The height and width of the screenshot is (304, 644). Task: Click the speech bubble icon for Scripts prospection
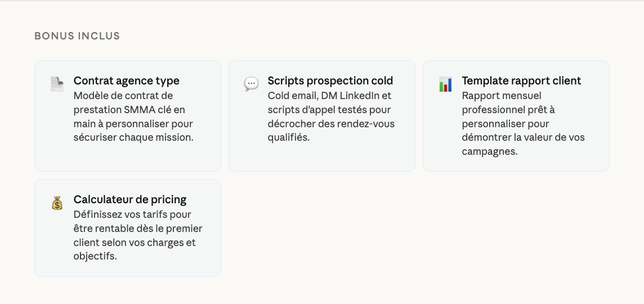tap(251, 84)
